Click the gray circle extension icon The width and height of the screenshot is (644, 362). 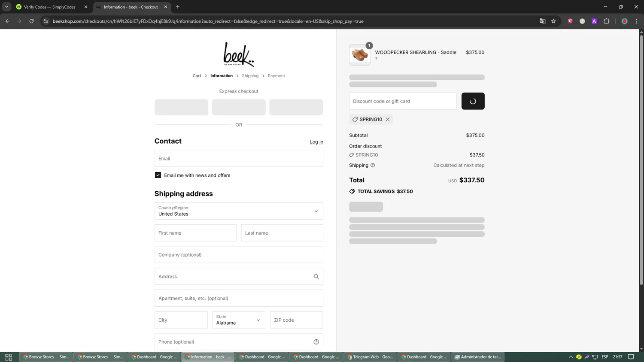coord(582,21)
